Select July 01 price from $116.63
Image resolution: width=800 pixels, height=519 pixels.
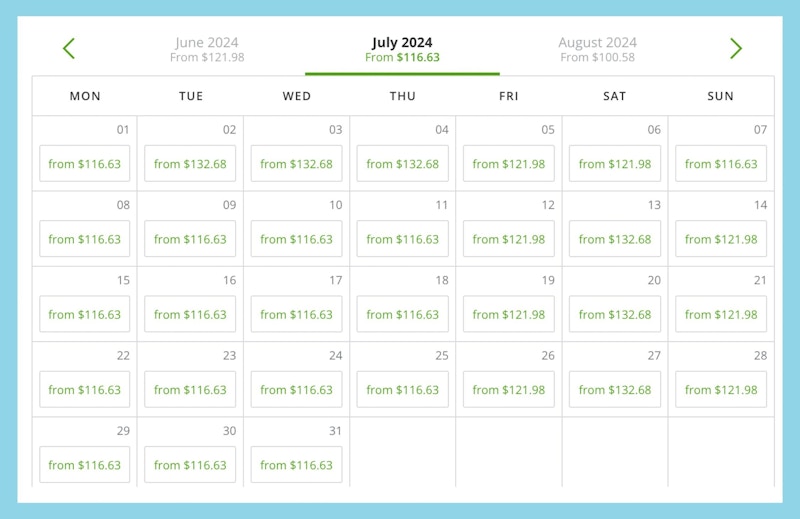[85, 164]
